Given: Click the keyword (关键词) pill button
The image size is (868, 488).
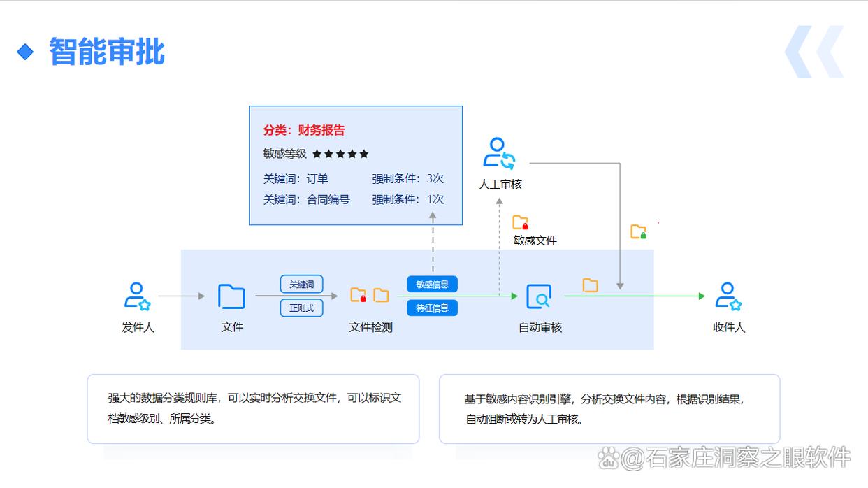Looking at the screenshot, I should pos(302,285).
